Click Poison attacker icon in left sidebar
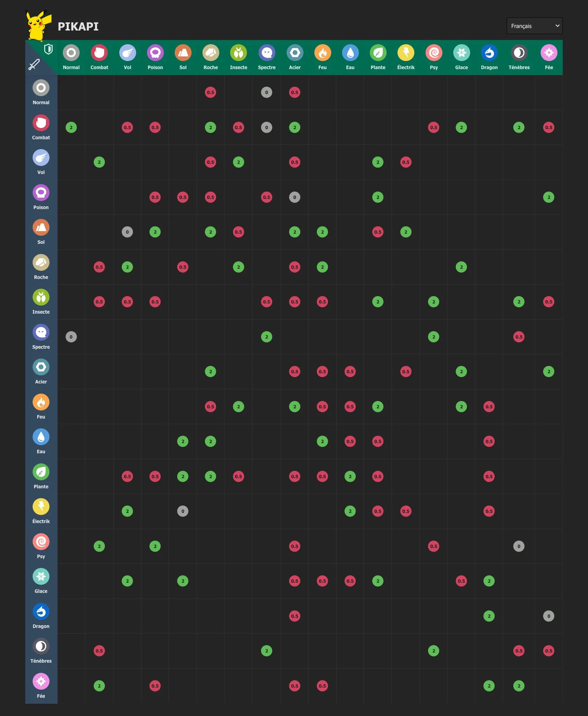The width and height of the screenshot is (588, 716). click(x=41, y=193)
